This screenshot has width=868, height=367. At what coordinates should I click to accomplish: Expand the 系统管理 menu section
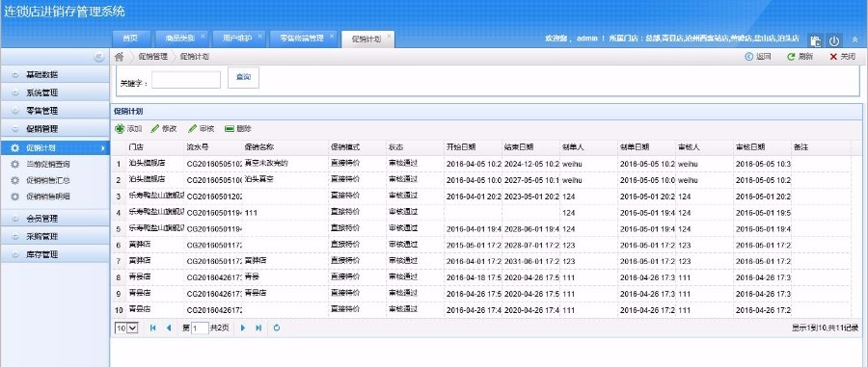(55, 92)
